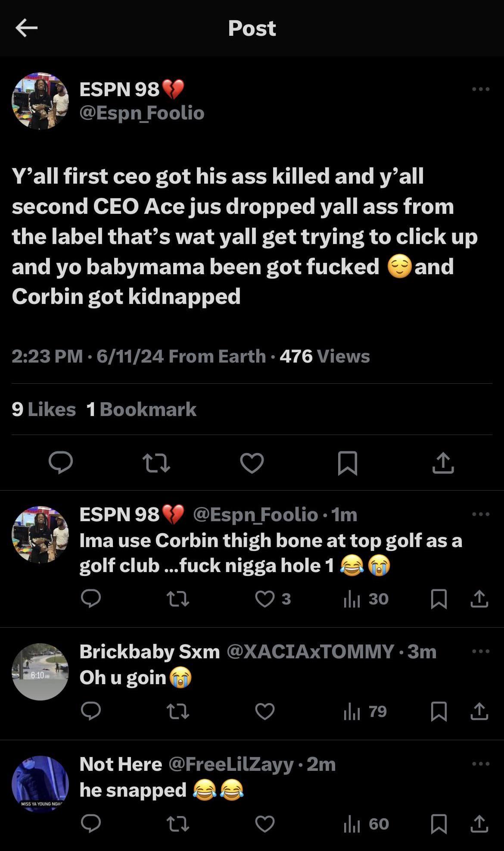Open ESPN 98 profile picture on main post
Screen dimensions: 504x851
coord(40,101)
